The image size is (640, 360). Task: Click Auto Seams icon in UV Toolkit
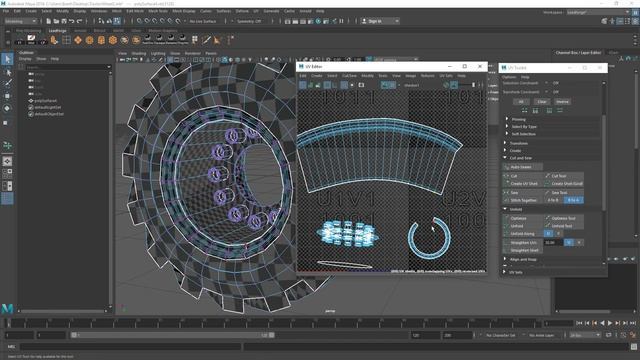522,167
